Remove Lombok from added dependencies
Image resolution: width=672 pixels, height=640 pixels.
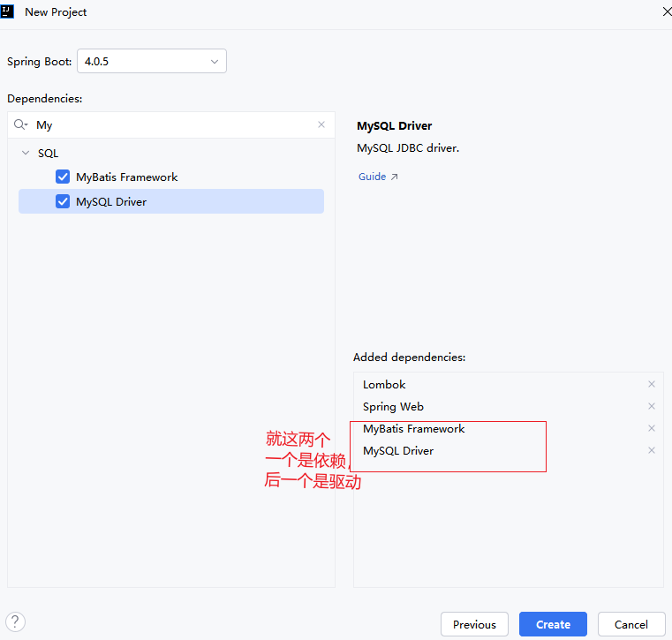click(x=652, y=384)
